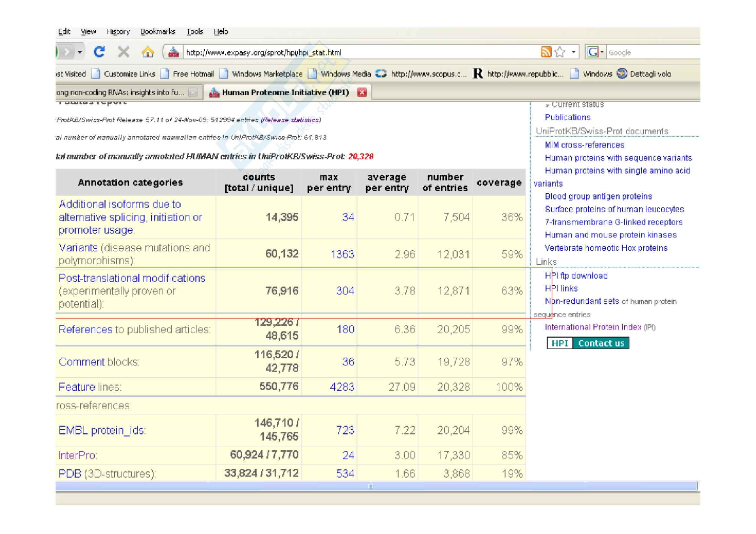Click the browser reload button
Viewport: 756px width, 534px height.
[x=99, y=52]
